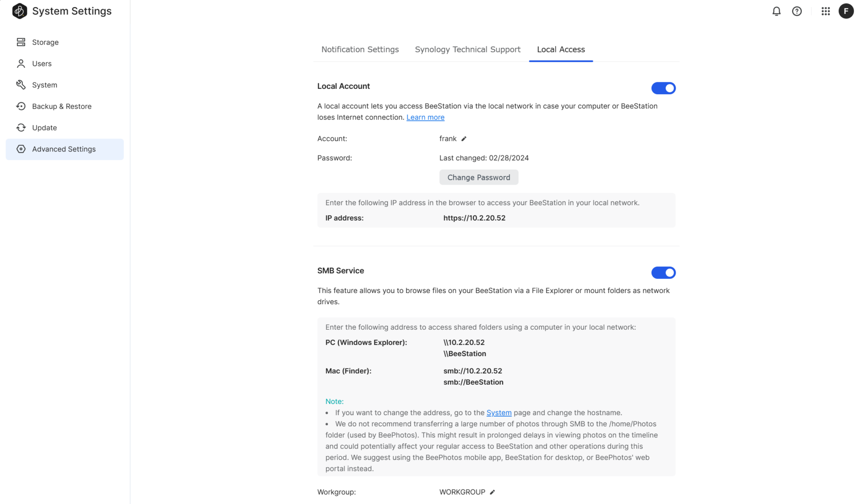Click the smb://10.2.20.52 Mac address

click(473, 371)
